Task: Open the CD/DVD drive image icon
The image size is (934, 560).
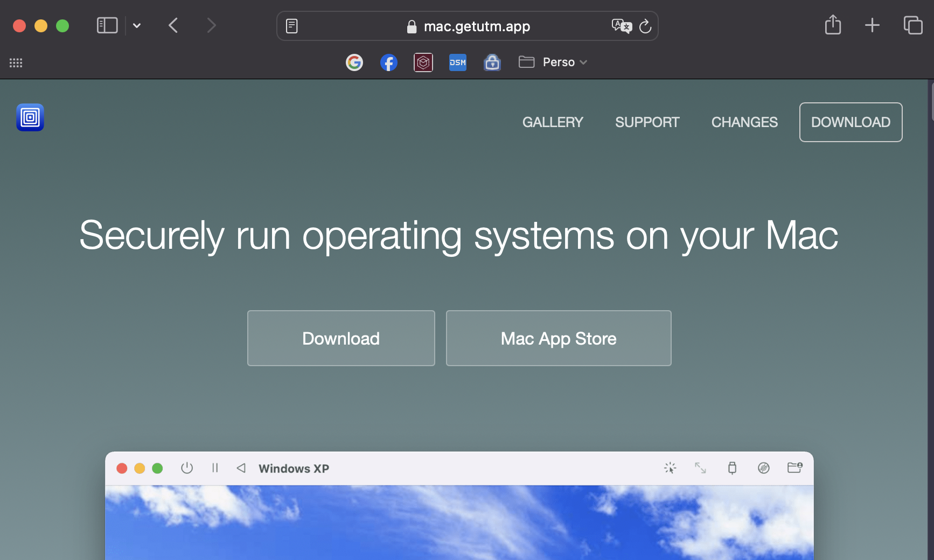Action: 764,468
